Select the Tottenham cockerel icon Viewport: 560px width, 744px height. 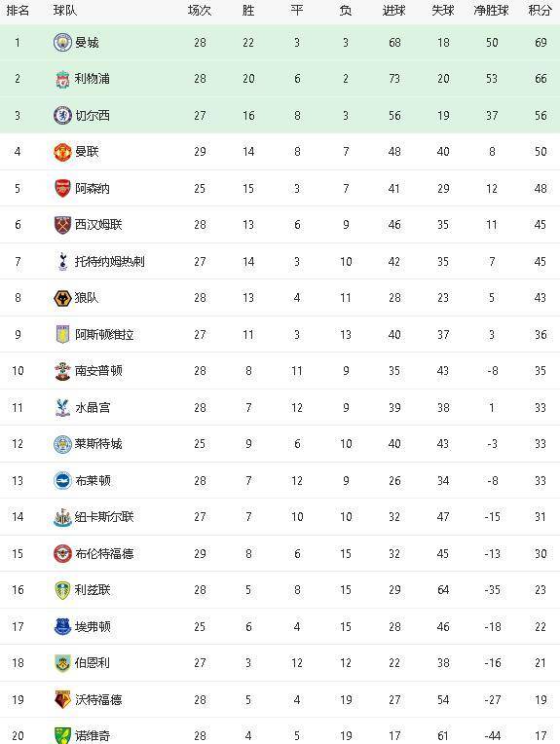62,261
